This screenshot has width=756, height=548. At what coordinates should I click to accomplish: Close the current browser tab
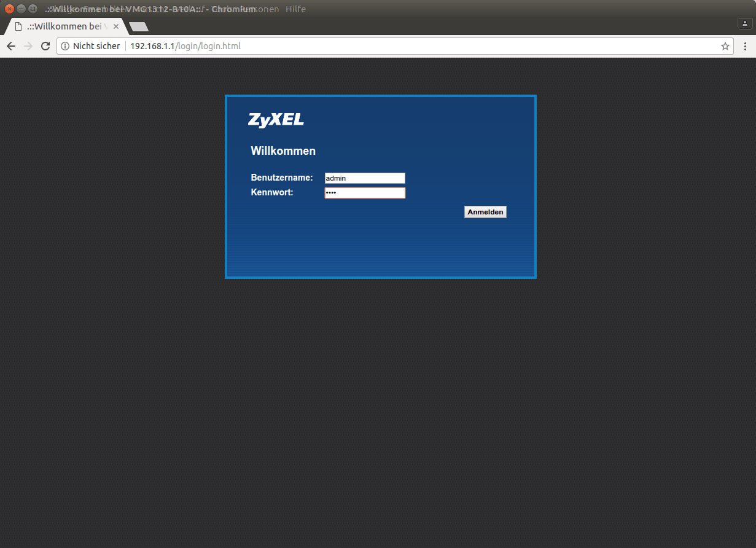pyautogui.click(x=115, y=26)
